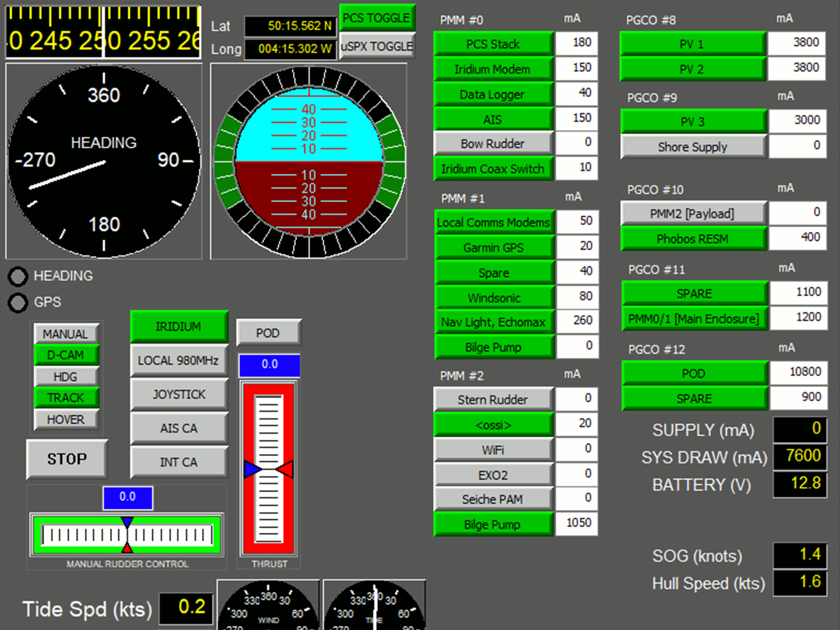Screen dimensions: 840x630
Task: Select the HEADING radio button
Action: (x=17, y=276)
